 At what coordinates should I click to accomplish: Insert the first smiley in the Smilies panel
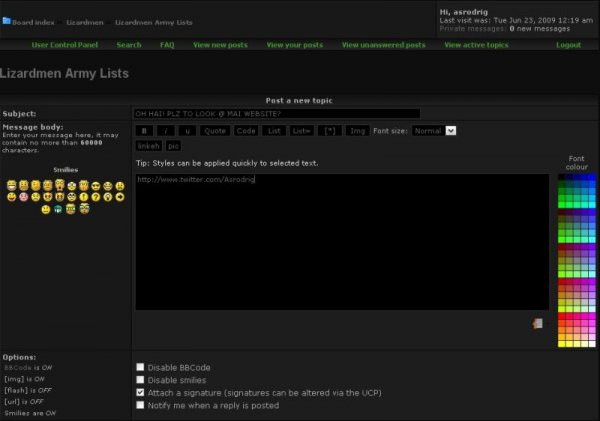coord(11,186)
